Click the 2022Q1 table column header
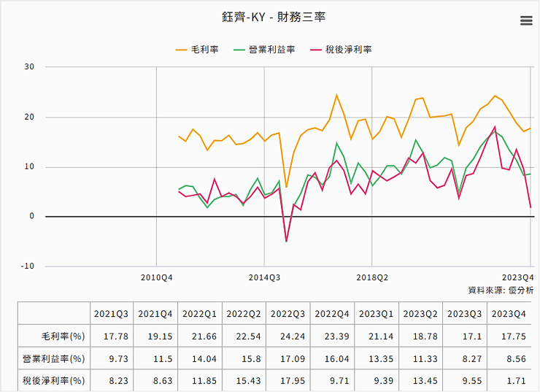540x392 pixels. 199,314
